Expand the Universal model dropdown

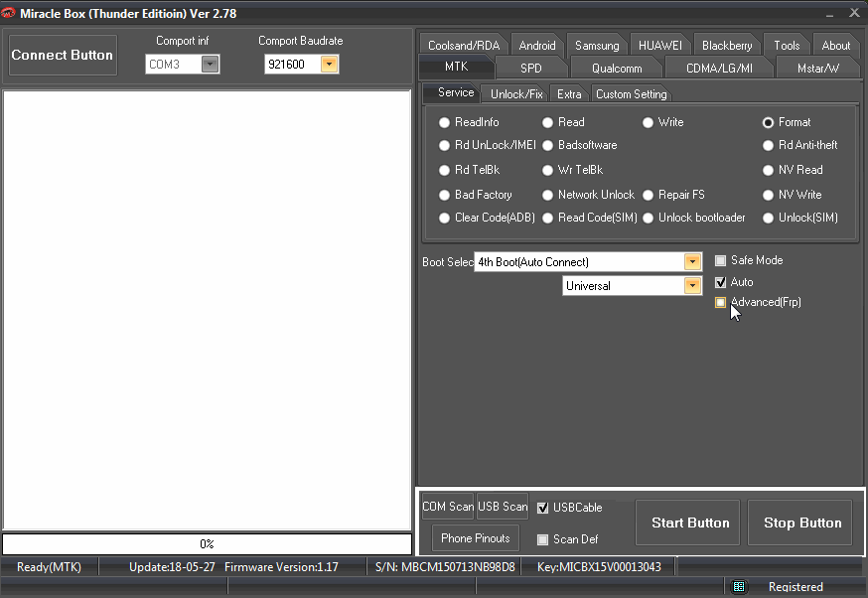pos(692,286)
